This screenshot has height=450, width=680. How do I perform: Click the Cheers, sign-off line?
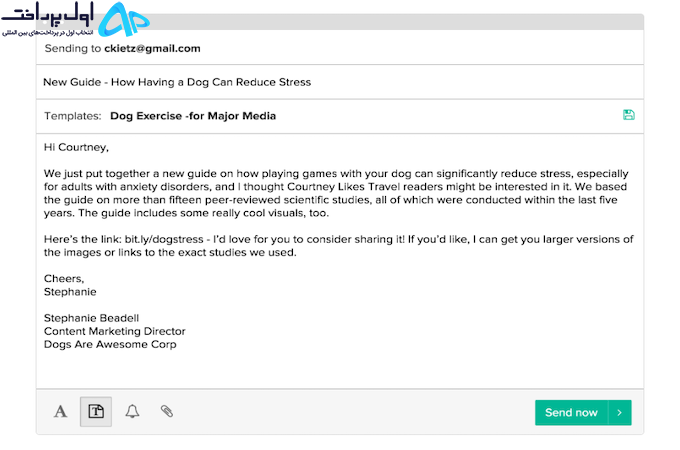point(64,279)
